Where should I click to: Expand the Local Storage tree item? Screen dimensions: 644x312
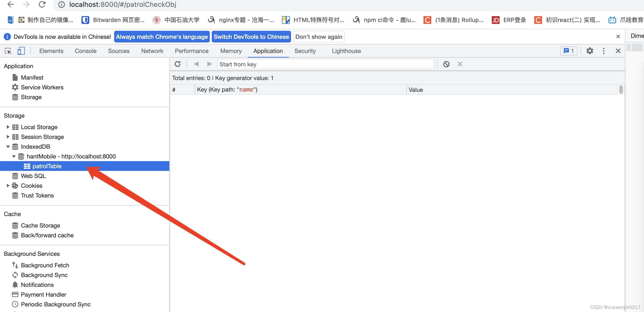pos(8,127)
